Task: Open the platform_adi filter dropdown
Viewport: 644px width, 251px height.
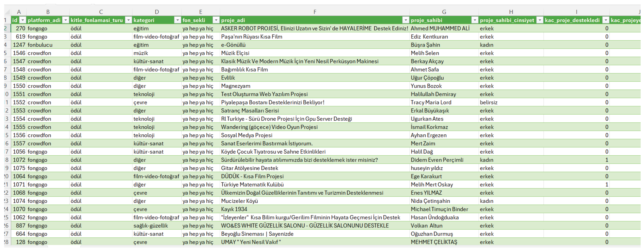Action: (65, 20)
